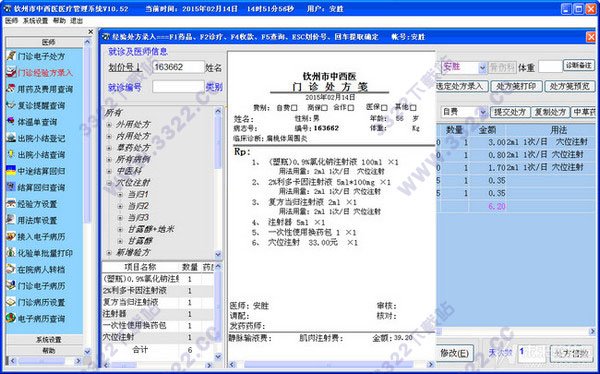This screenshot has height=374, width=600.
Task: Click sidebar horizontal scrollbar thumb
Action: click(41, 361)
